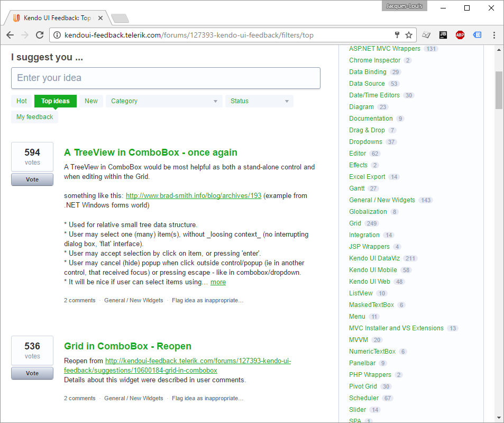
Task: Open a new browser tab
Action: (120, 19)
